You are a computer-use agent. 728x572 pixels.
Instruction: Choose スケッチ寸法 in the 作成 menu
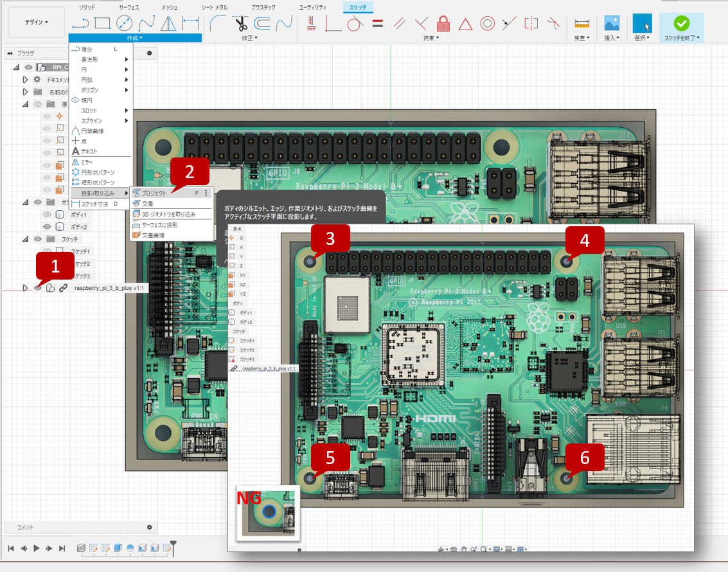(x=95, y=204)
